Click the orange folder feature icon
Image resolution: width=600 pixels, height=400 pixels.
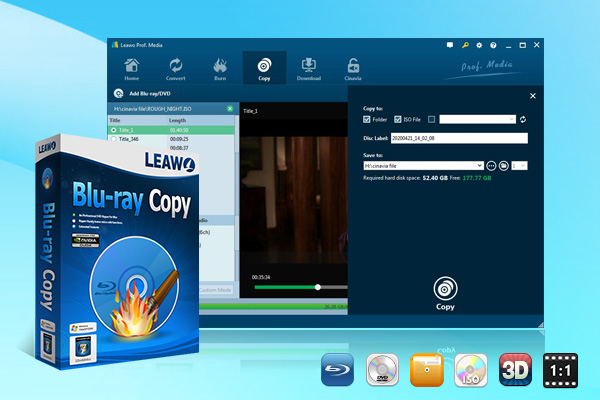(x=426, y=369)
